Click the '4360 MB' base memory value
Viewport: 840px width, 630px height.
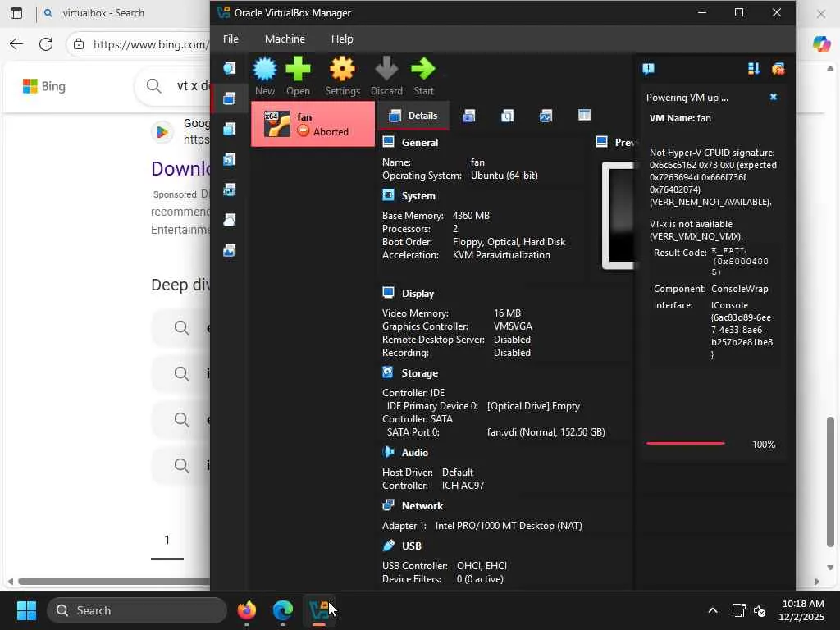tap(471, 216)
